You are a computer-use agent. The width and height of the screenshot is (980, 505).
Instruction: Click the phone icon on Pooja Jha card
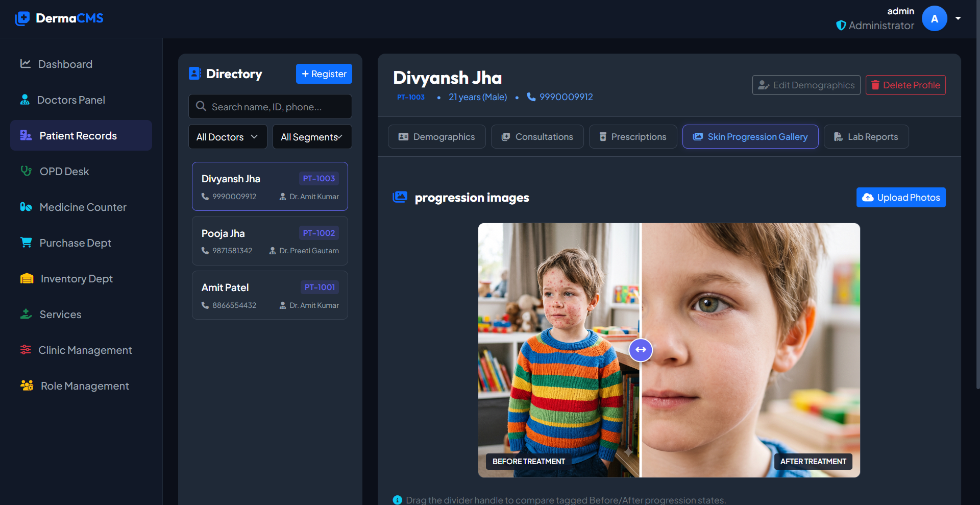click(205, 251)
